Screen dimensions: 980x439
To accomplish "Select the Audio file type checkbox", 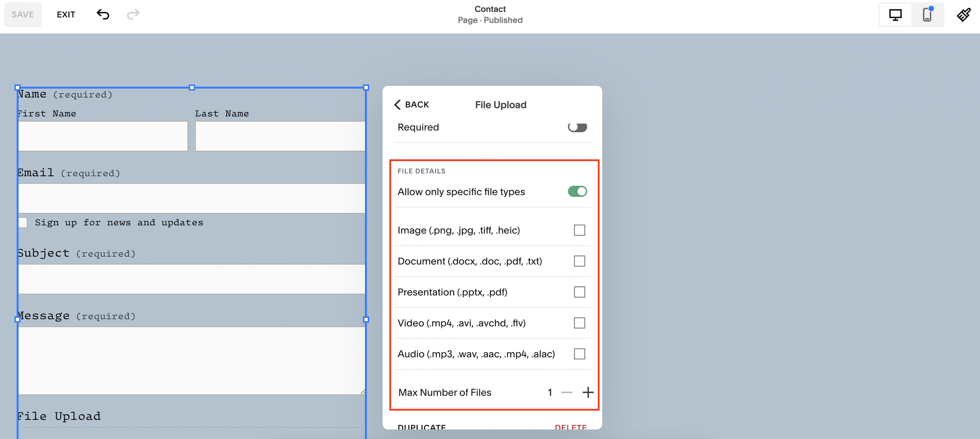I will point(579,354).
